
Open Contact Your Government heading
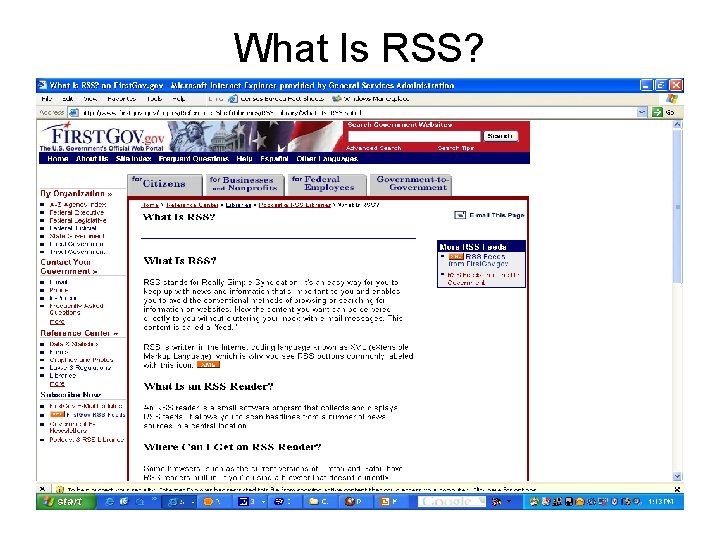[x=69, y=267]
